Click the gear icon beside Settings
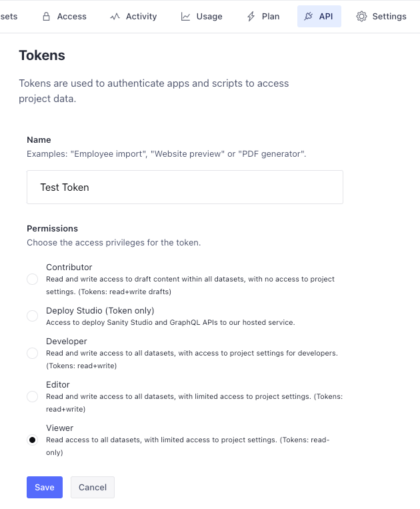The height and width of the screenshot is (509, 420). pyautogui.click(x=361, y=17)
